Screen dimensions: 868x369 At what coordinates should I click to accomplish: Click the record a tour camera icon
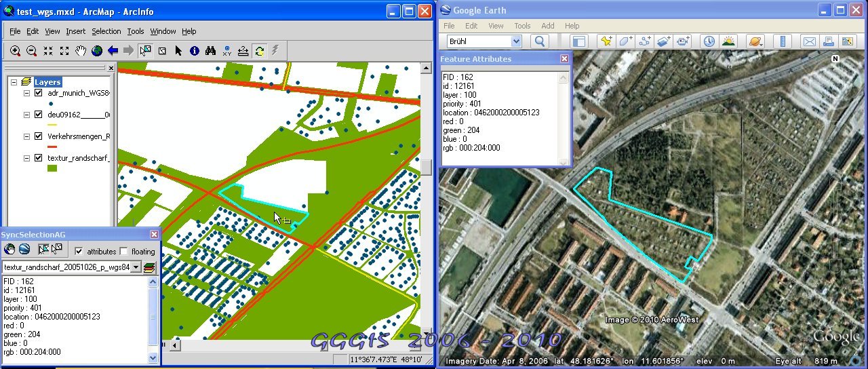(x=683, y=41)
